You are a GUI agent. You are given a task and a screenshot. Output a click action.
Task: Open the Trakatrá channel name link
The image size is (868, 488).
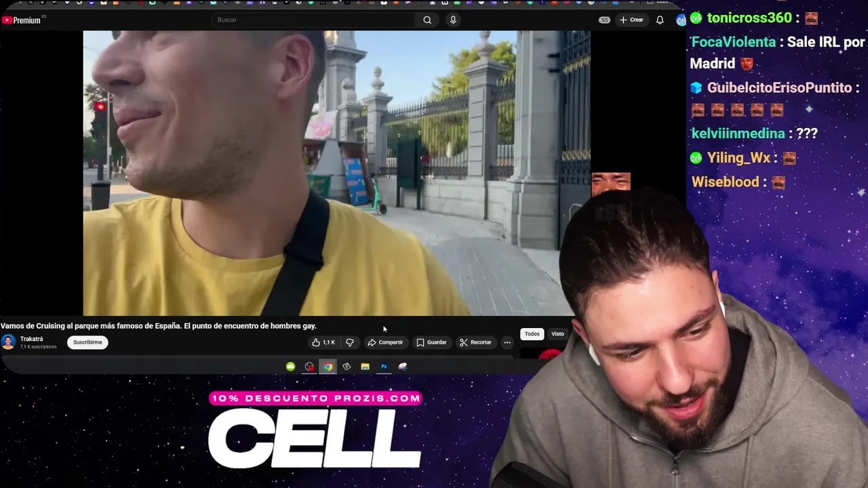pyautogui.click(x=31, y=339)
